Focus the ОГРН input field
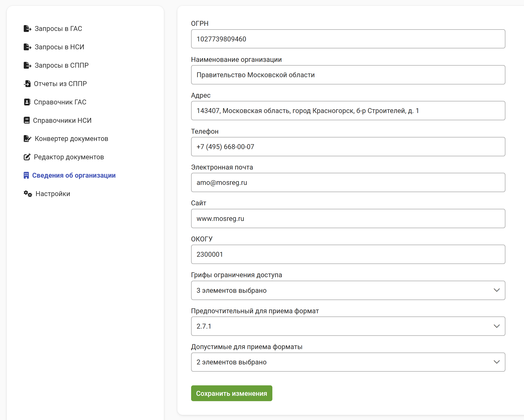The width and height of the screenshot is (524, 420). (348, 39)
